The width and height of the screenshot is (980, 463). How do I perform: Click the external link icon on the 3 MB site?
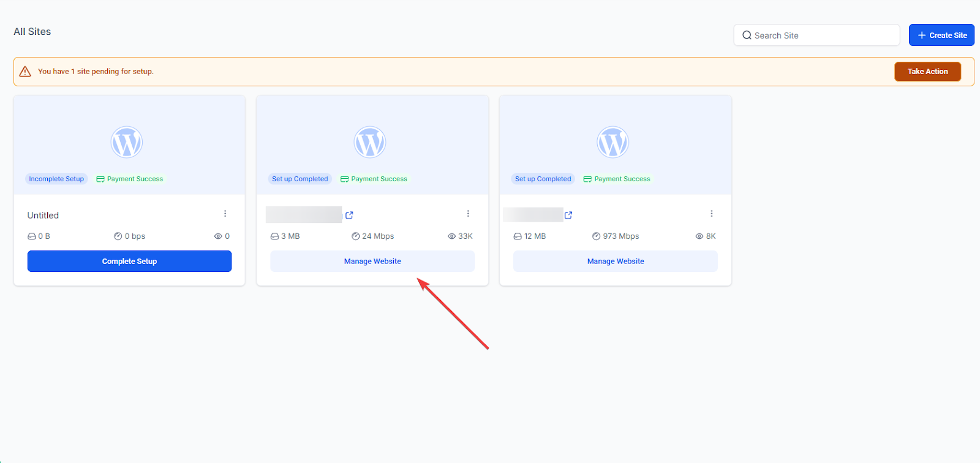pos(349,215)
